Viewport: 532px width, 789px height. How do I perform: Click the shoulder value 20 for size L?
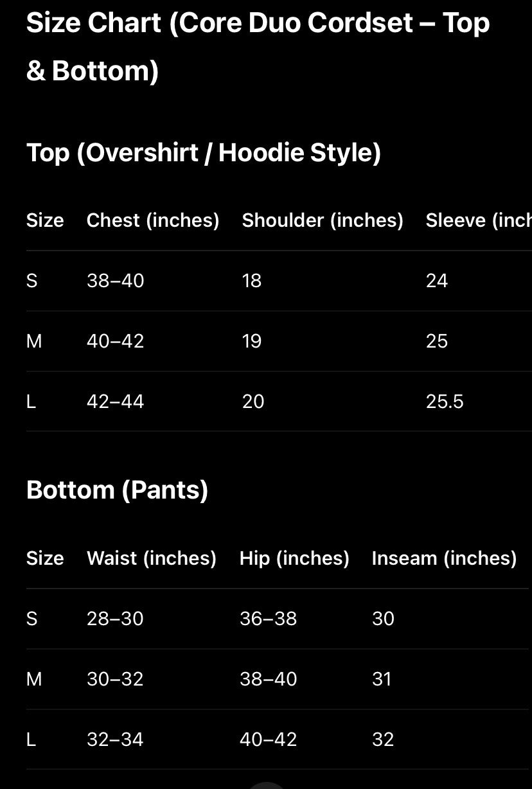coord(253,402)
